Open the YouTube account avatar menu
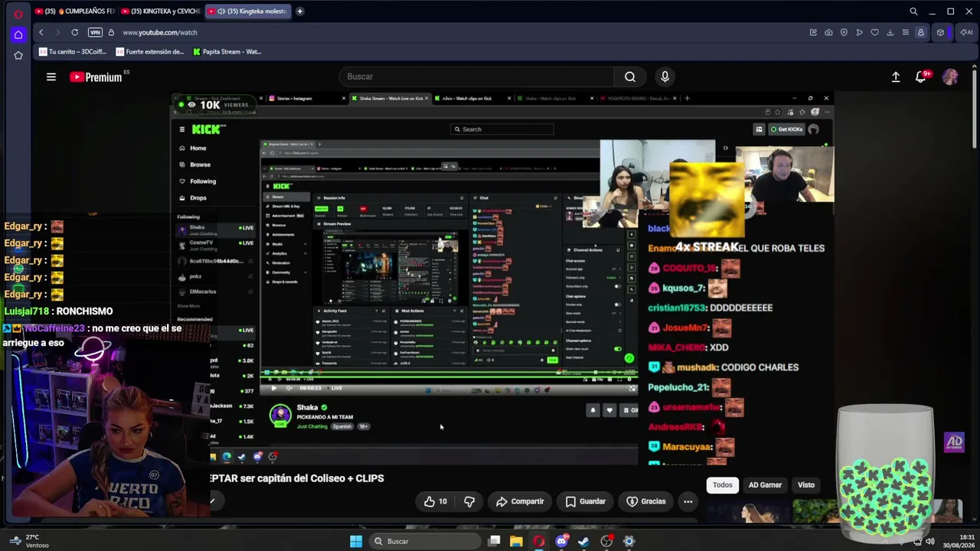The image size is (980, 551). (950, 77)
